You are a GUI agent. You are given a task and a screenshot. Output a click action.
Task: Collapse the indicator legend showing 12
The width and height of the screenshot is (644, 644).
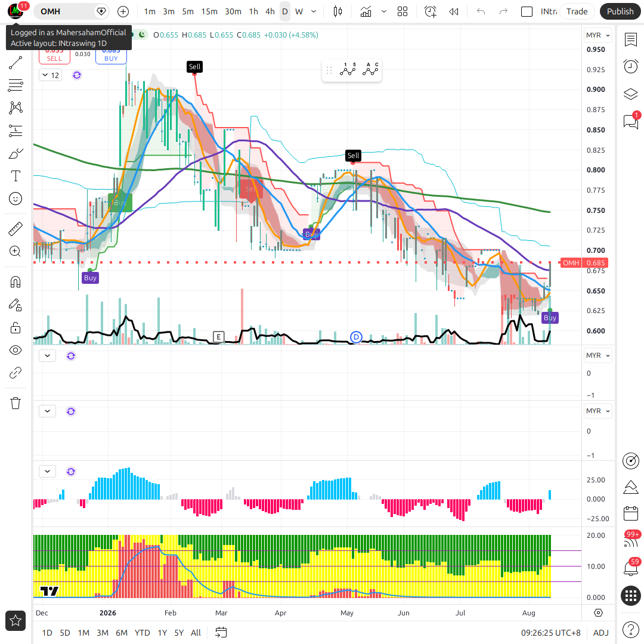(51, 75)
